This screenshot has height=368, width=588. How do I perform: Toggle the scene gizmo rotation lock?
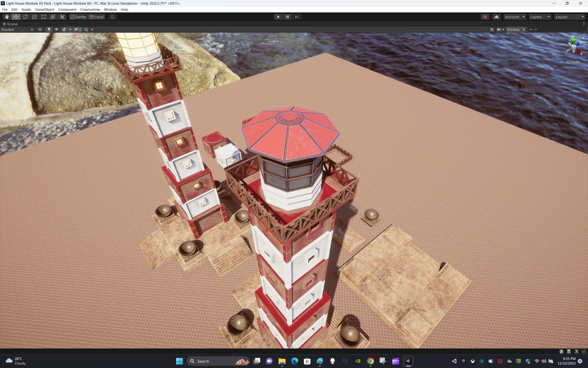583,37
